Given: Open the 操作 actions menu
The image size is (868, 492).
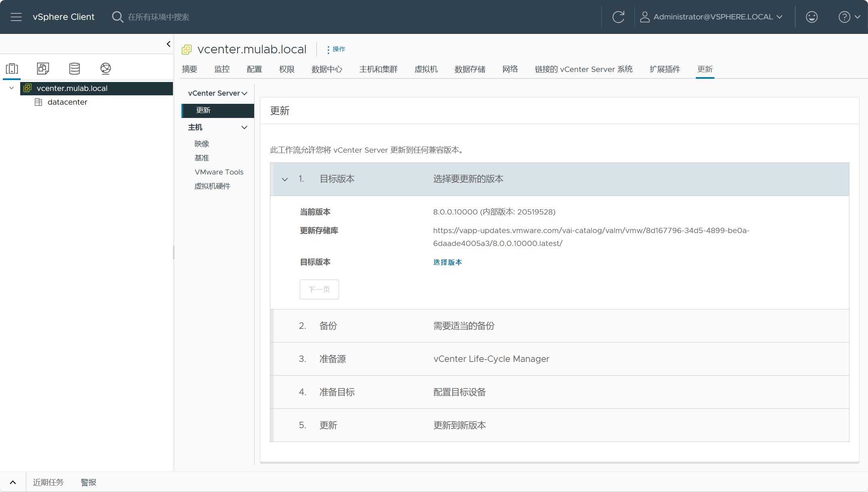Looking at the screenshot, I should click(x=336, y=49).
